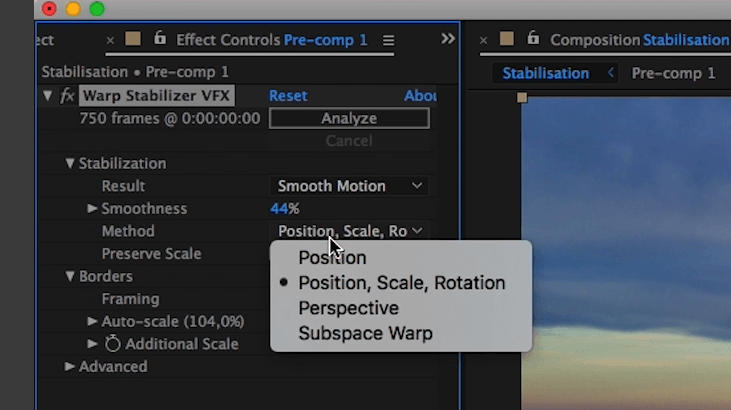
Task: Collapse the Warp Stabilizer VFX effect triangle
Action: tap(48, 96)
